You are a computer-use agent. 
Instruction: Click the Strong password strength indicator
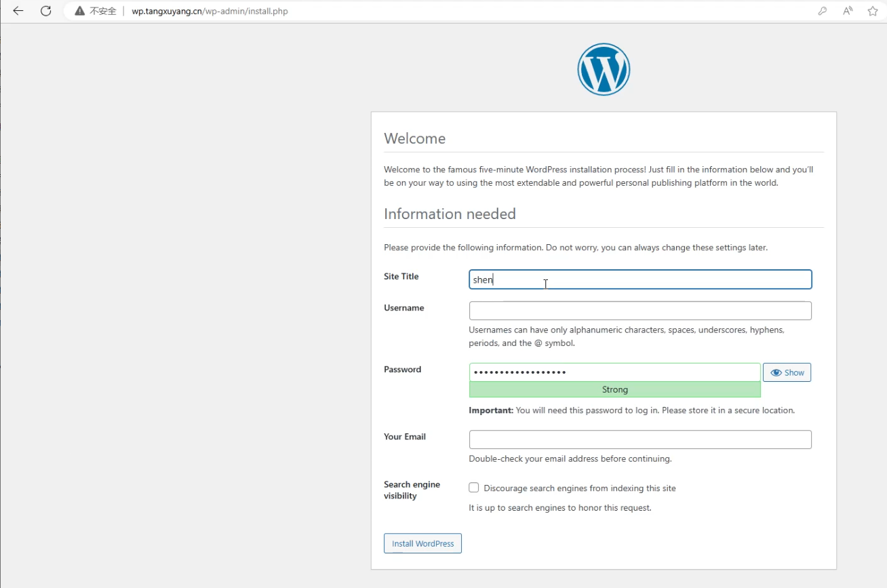pyautogui.click(x=614, y=389)
